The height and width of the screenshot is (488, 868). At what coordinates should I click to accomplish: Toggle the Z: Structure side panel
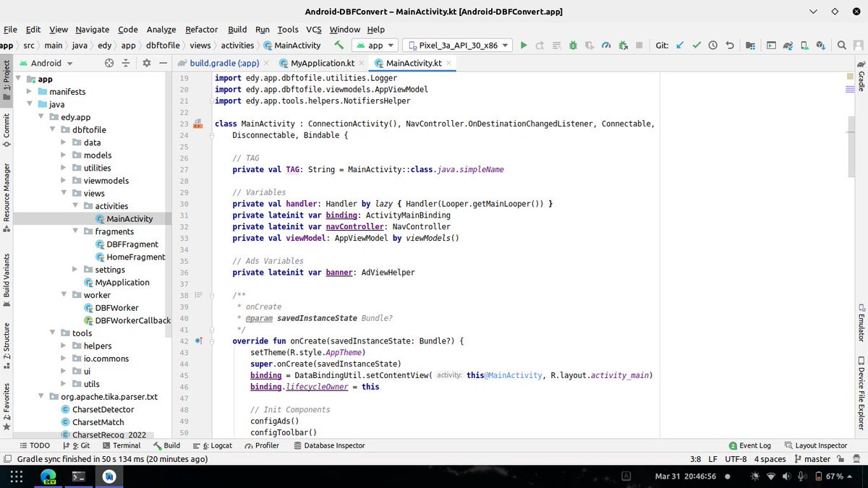pyautogui.click(x=7, y=344)
